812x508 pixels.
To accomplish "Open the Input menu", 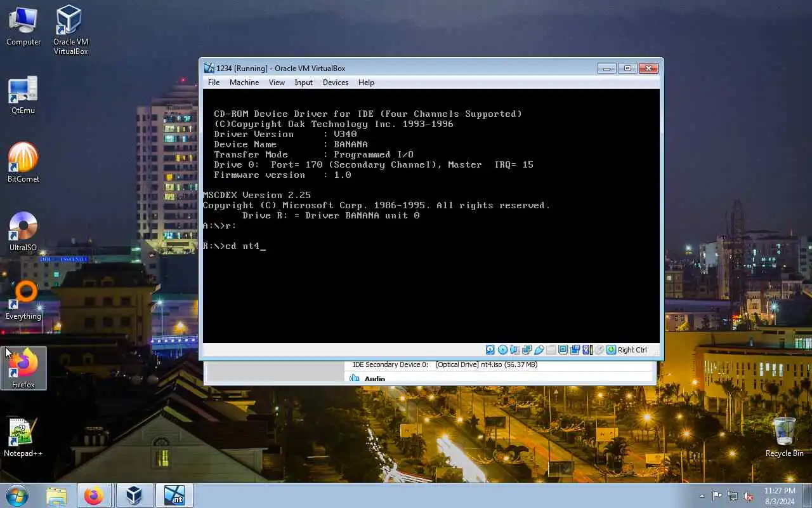I will [x=303, y=83].
